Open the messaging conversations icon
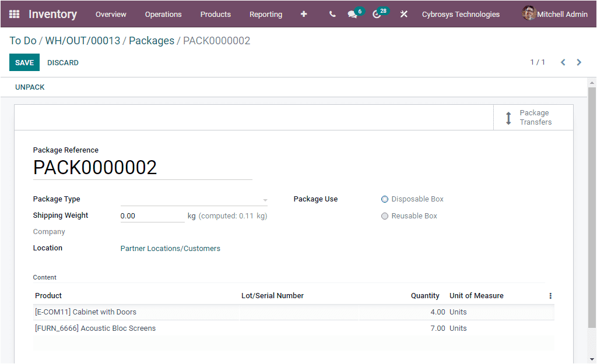Viewport: 597px width, 364px height. click(x=352, y=14)
